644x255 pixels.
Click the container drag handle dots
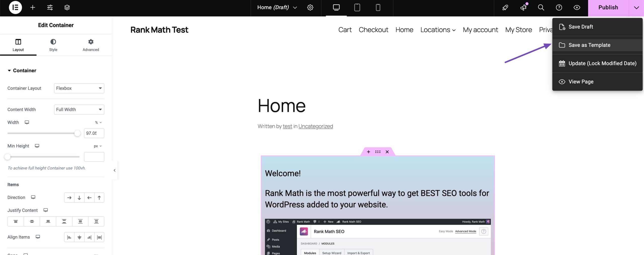(x=378, y=152)
